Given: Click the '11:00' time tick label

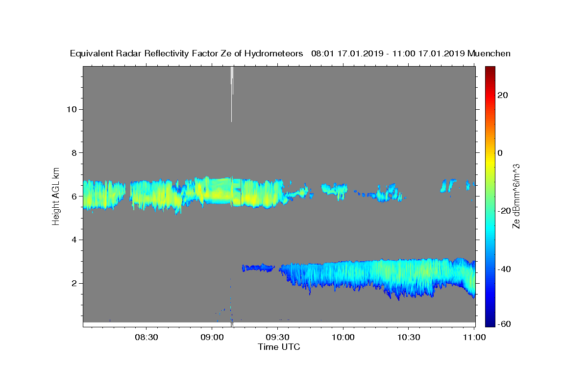Looking at the screenshot, I should (x=474, y=338).
